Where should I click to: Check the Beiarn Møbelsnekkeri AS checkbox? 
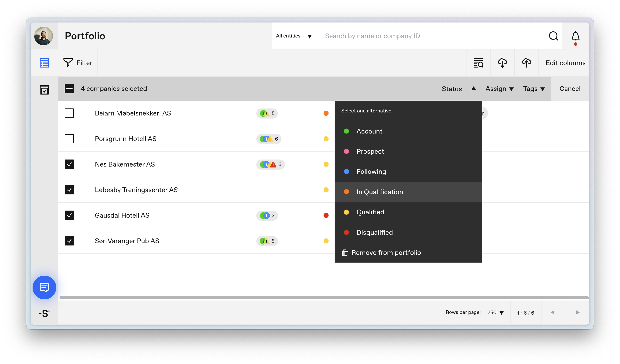pyautogui.click(x=69, y=113)
